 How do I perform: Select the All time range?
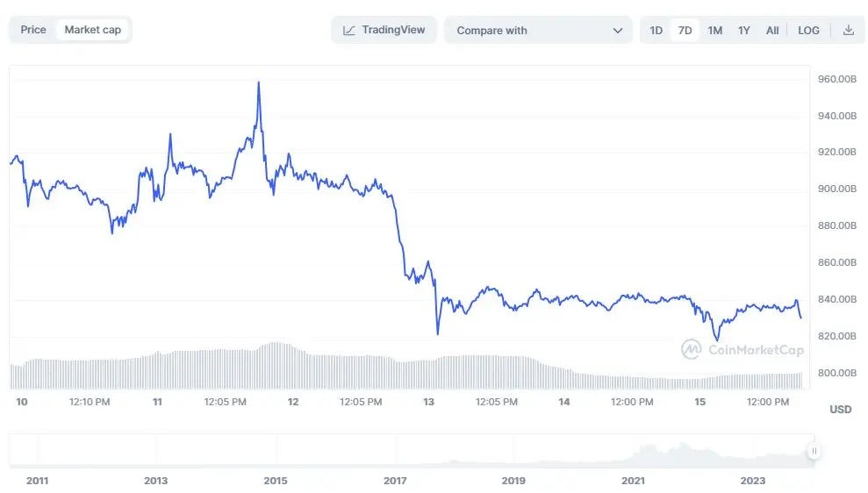(x=771, y=30)
